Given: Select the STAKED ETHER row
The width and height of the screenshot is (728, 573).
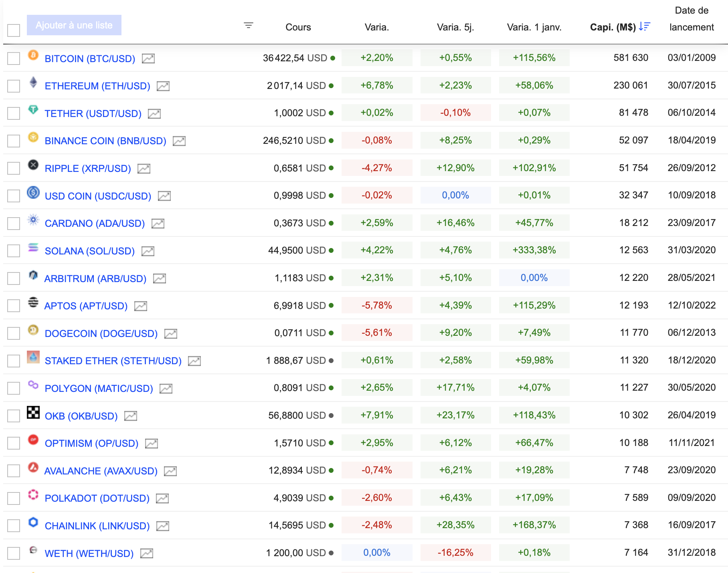Looking at the screenshot, I should pyautogui.click(x=13, y=360).
